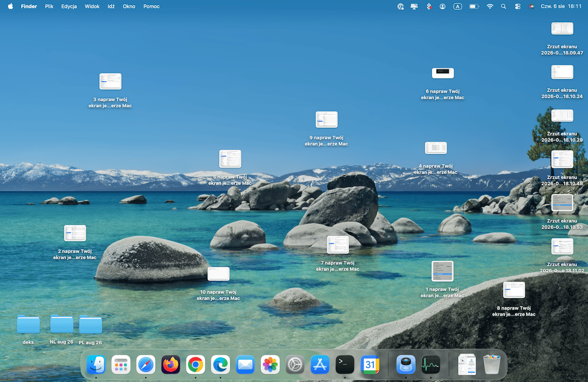This screenshot has height=382, width=588.
Task: Switch to the Preview app in the Dock
Action: (x=406, y=365)
